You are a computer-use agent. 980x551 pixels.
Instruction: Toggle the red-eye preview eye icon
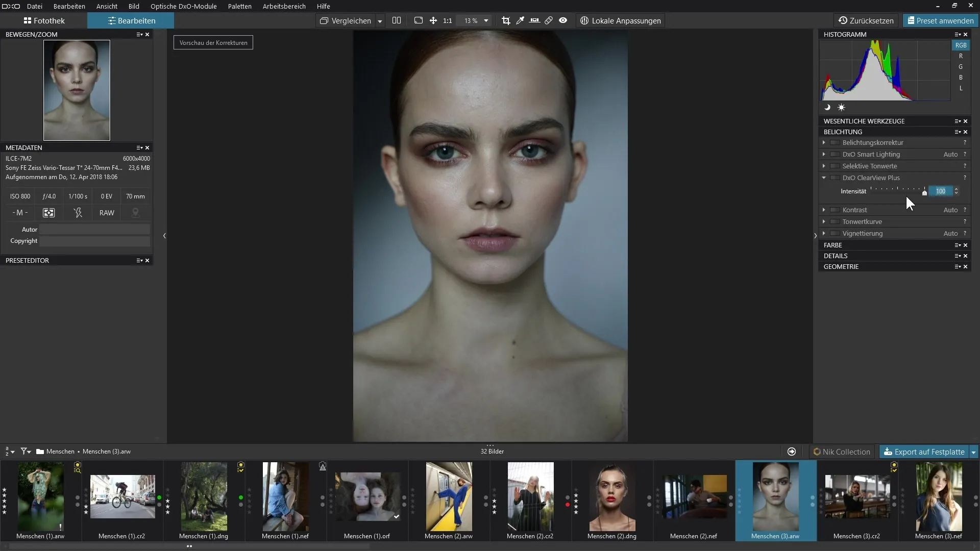click(x=563, y=20)
